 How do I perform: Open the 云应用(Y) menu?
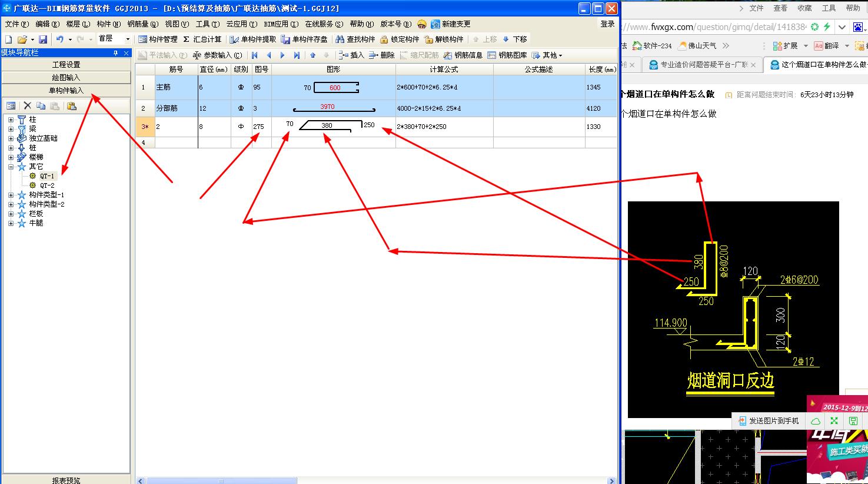point(241,24)
